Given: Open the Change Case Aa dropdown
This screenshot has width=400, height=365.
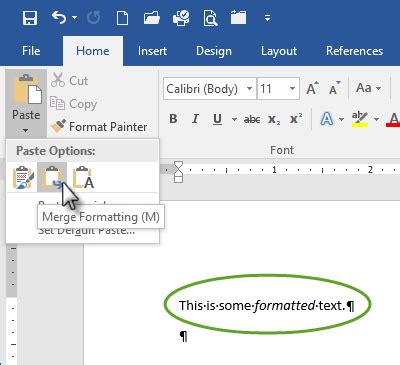Looking at the screenshot, I should pos(368,88).
